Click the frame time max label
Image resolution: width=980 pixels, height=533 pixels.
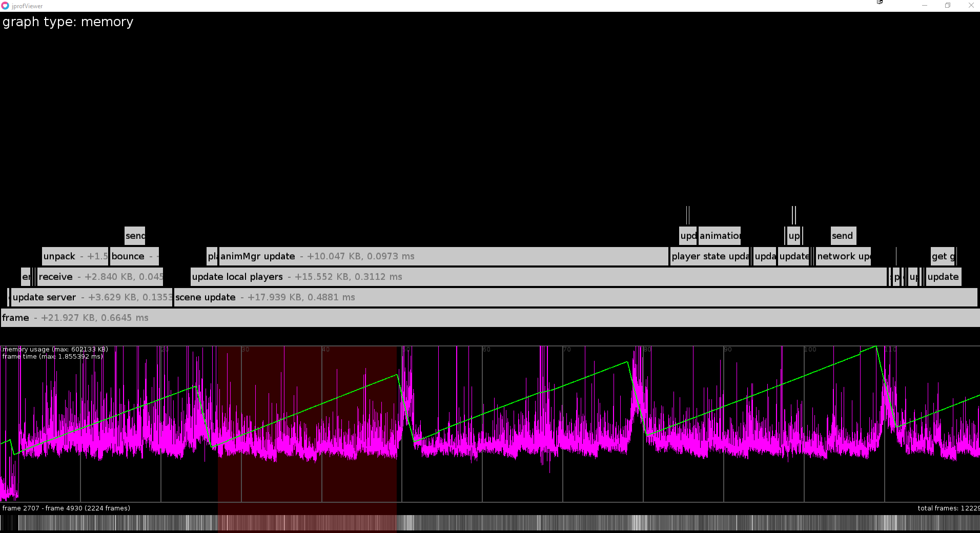pos(52,357)
